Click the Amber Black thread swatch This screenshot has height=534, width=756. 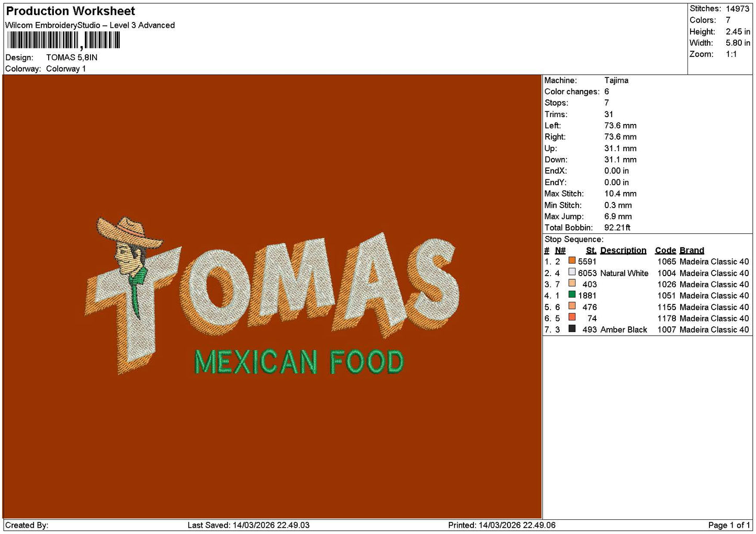[572, 329]
